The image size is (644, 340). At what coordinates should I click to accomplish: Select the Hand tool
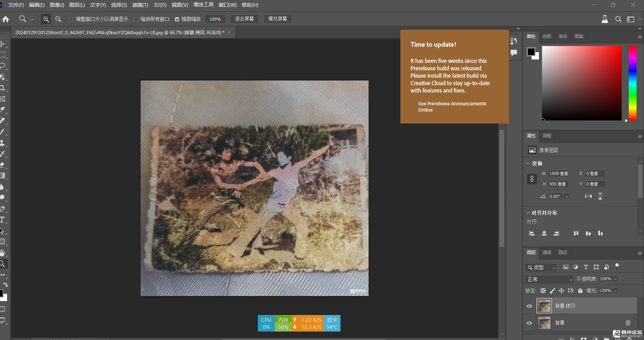pos(2,253)
